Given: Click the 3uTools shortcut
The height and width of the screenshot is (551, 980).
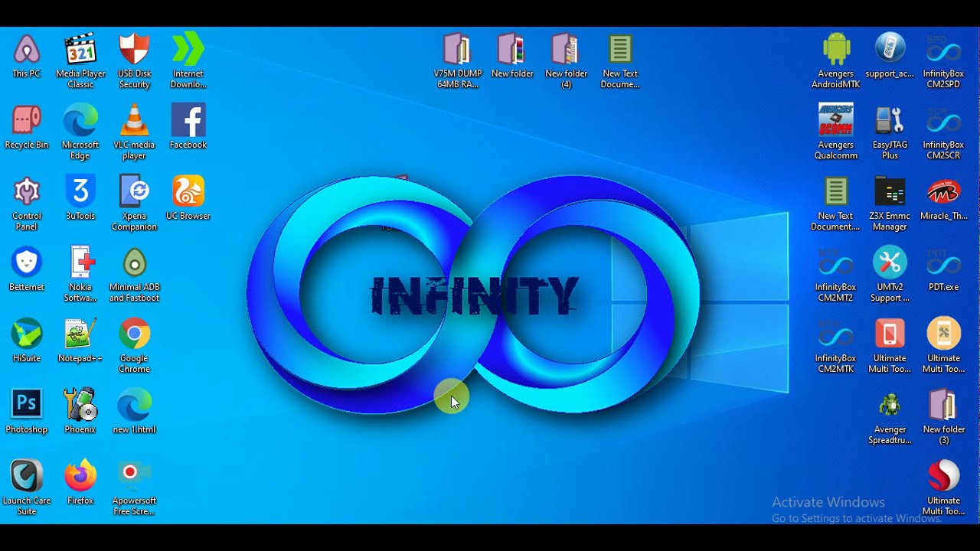Looking at the screenshot, I should (80, 198).
